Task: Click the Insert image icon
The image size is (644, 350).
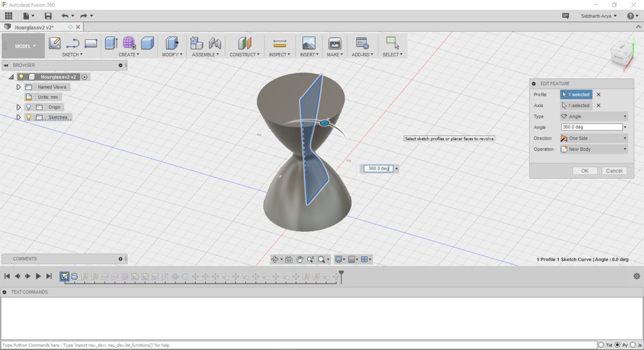Action: coord(308,43)
